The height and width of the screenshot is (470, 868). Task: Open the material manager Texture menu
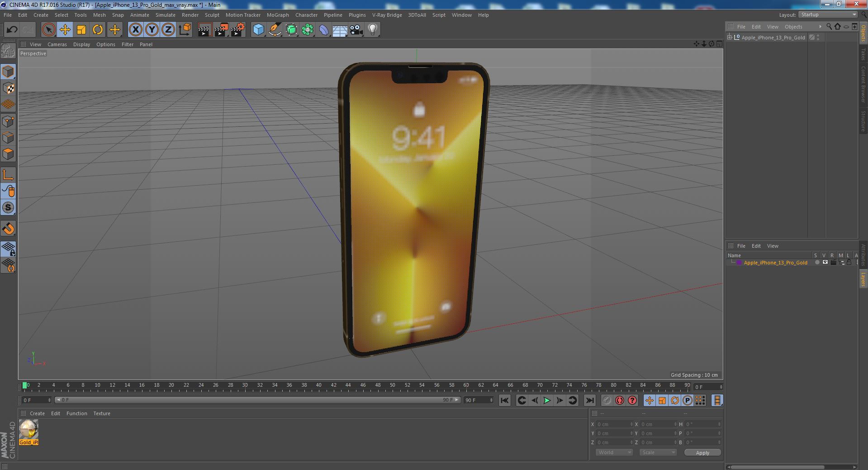pyautogui.click(x=102, y=413)
